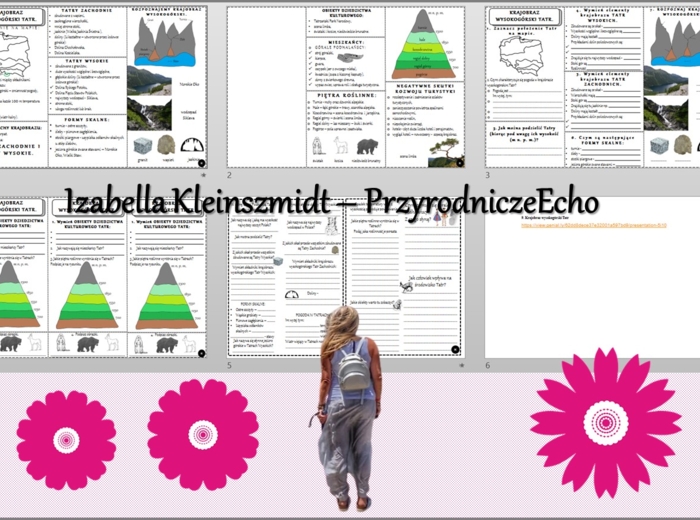Click slide number 6 label
This screenshot has width=700, height=520.
point(488,365)
